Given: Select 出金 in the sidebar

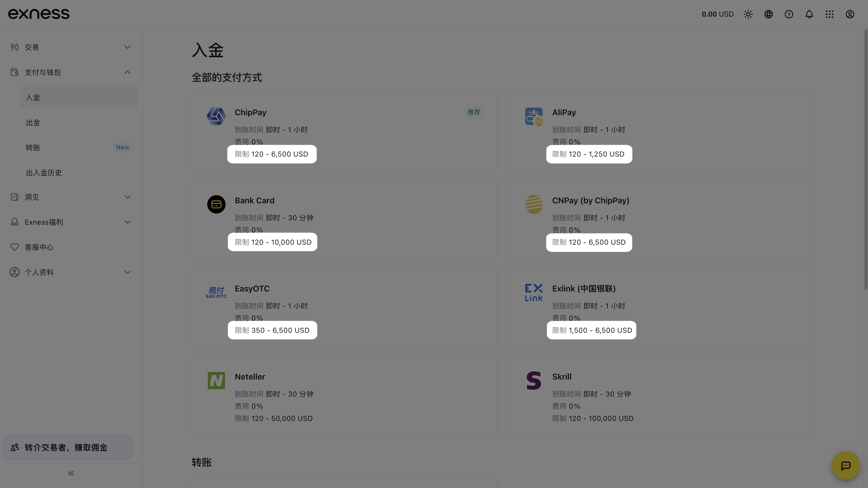Looking at the screenshot, I should [x=79, y=123].
